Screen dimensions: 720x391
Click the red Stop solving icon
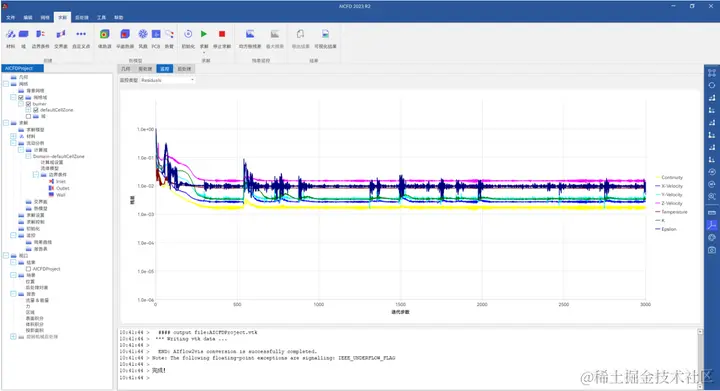[x=222, y=34]
